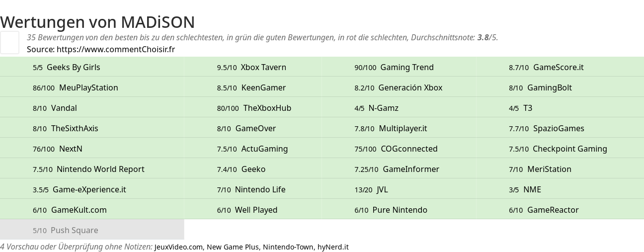Click the Nintendo World Report entry
The image size is (644, 252).
[x=92, y=169]
